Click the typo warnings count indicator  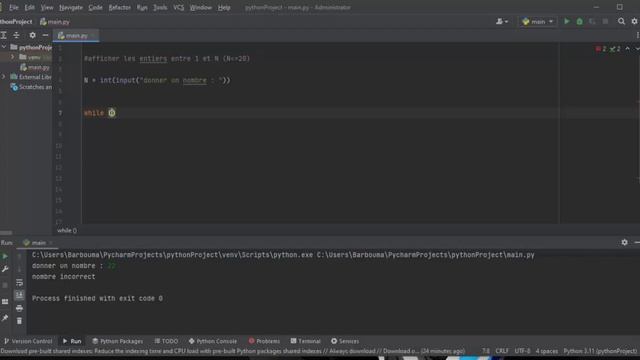tap(615, 49)
